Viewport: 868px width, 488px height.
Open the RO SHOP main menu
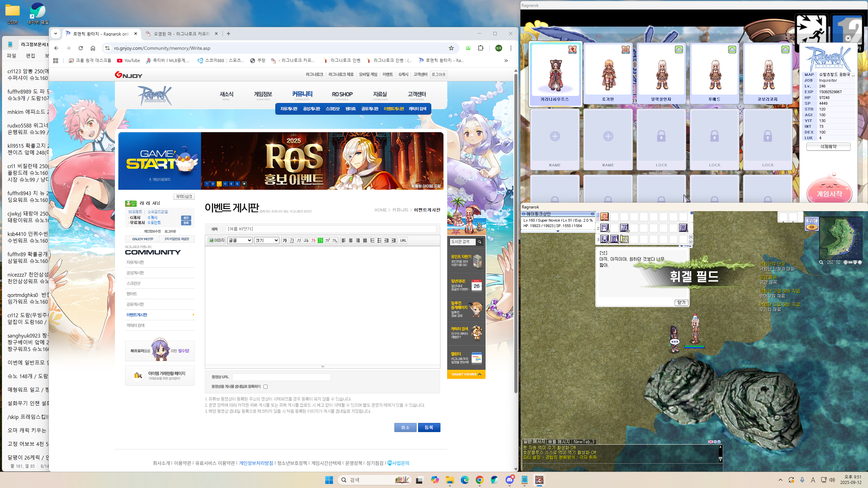point(342,95)
